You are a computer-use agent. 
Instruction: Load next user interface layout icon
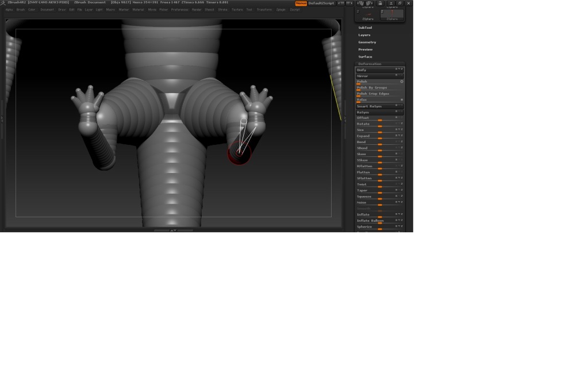coord(369,3)
